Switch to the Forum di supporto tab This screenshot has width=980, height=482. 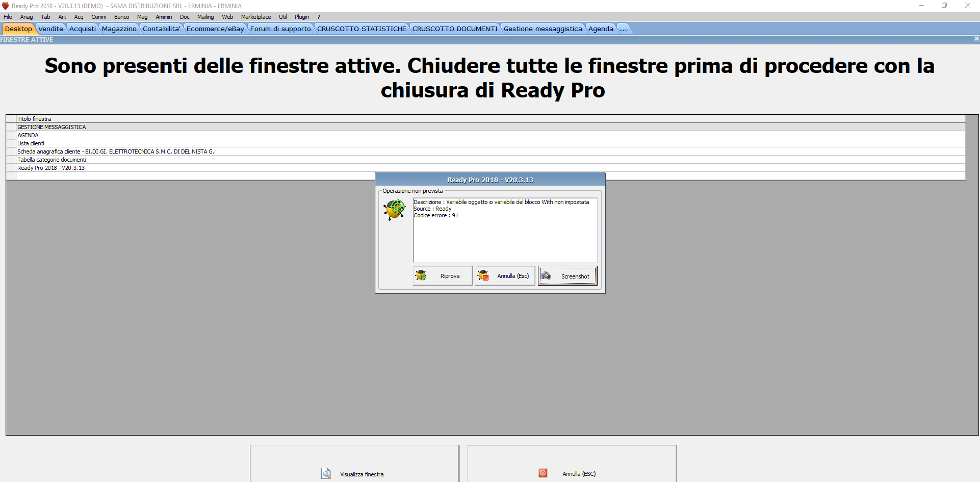coord(280,29)
